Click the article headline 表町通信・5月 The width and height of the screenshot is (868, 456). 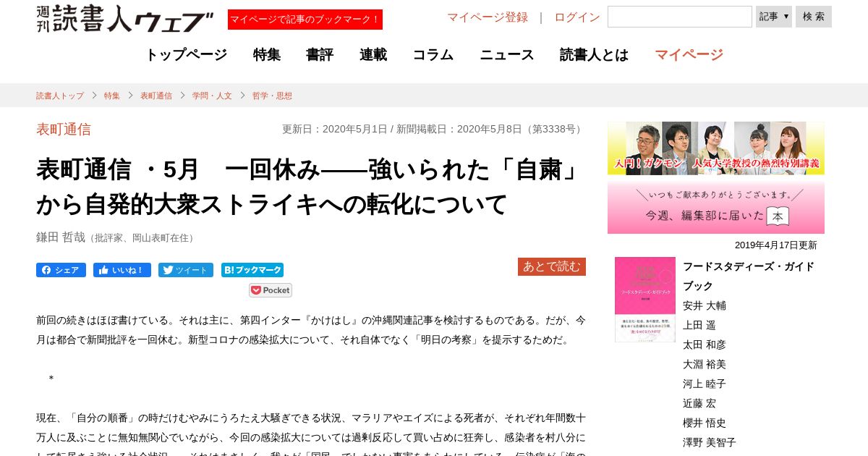[x=311, y=187]
